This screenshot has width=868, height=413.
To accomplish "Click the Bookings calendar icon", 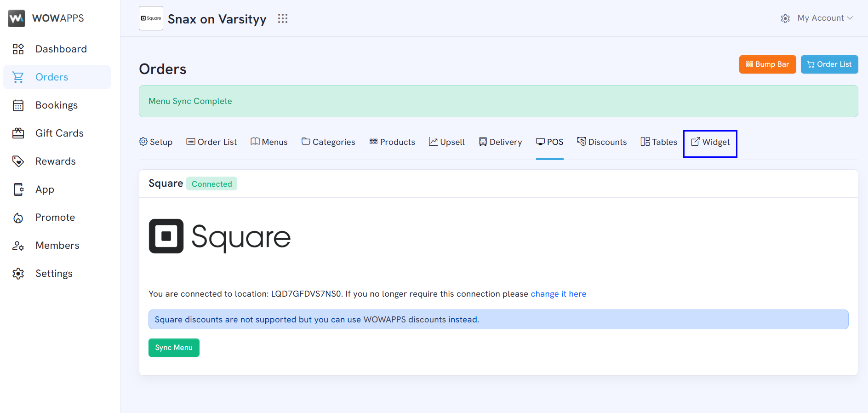I will (x=18, y=105).
